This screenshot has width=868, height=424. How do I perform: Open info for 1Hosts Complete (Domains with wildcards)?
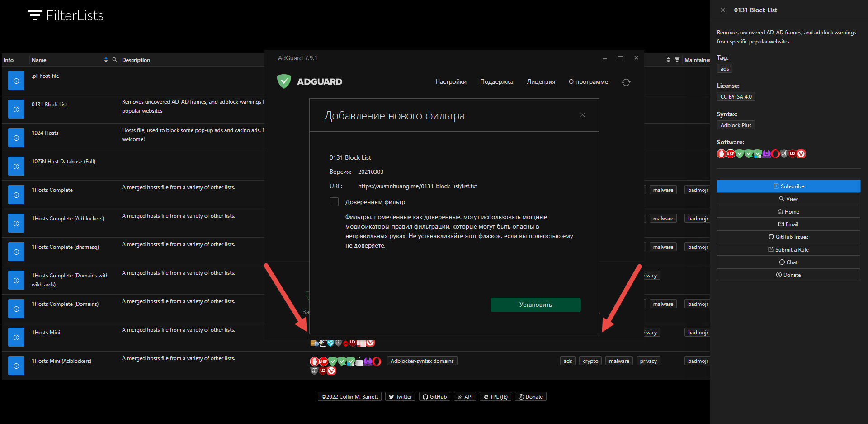[16, 281]
